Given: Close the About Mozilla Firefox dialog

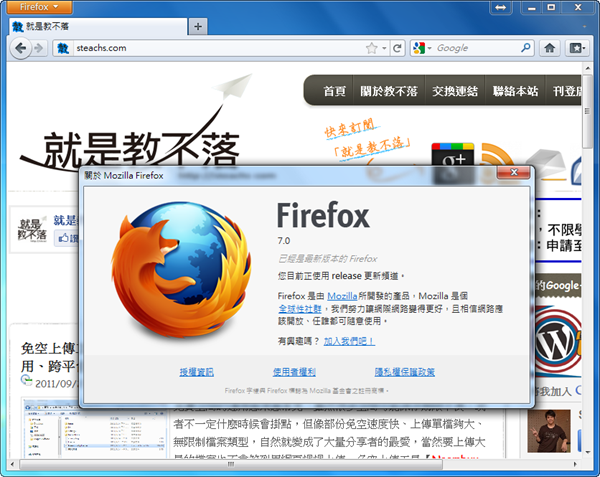Looking at the screenshot, I should (x=514, y=172).
